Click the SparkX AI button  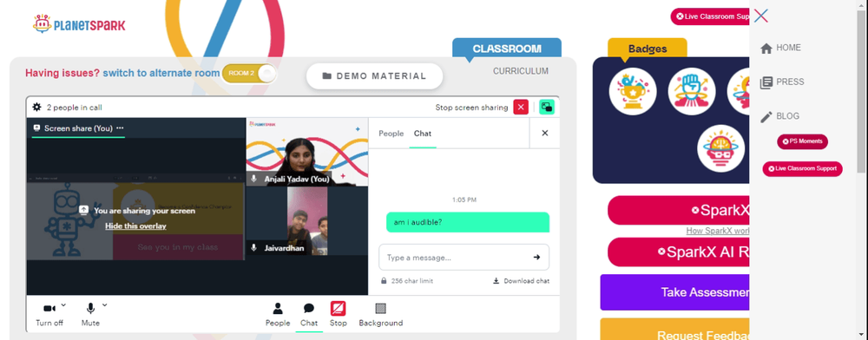point(679,252)
